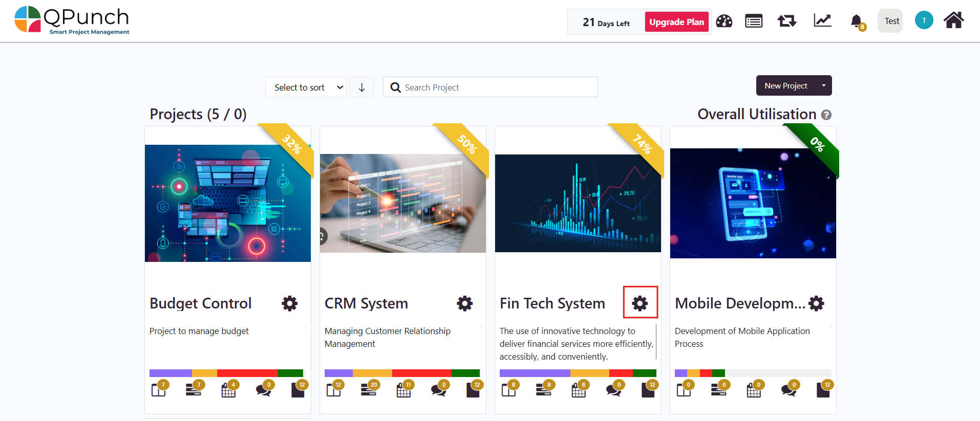Open Fin Tech System settings gear
The width and height of the screenshot is (980, 421).
pos(640,303)
